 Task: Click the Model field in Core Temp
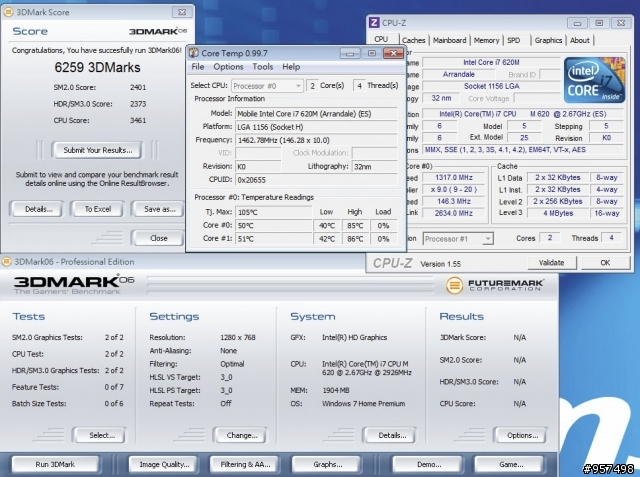pyautogui.click(x=316, y=114)
